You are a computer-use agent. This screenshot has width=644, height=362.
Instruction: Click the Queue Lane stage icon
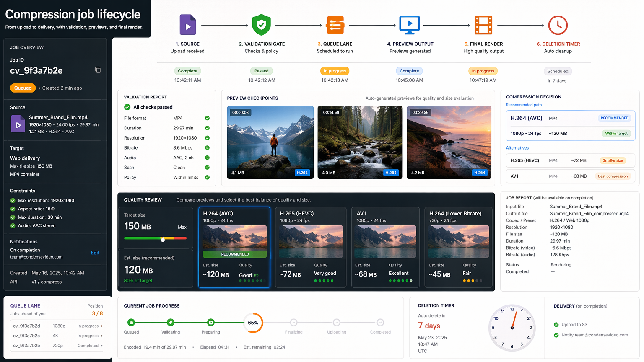point(335,25)
